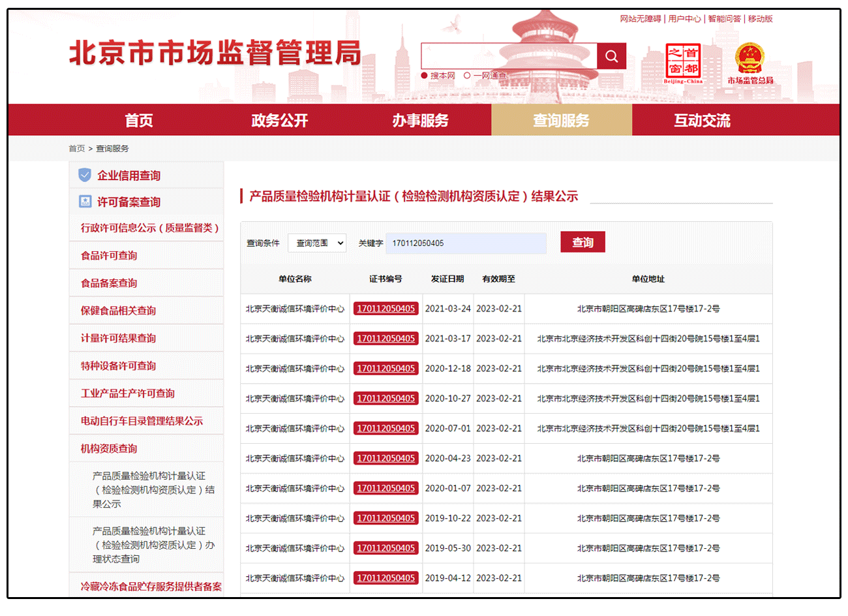
Task: Expand 机构资质查询 sidebar section
Action: pyautogui.click(x=109, y=448)
